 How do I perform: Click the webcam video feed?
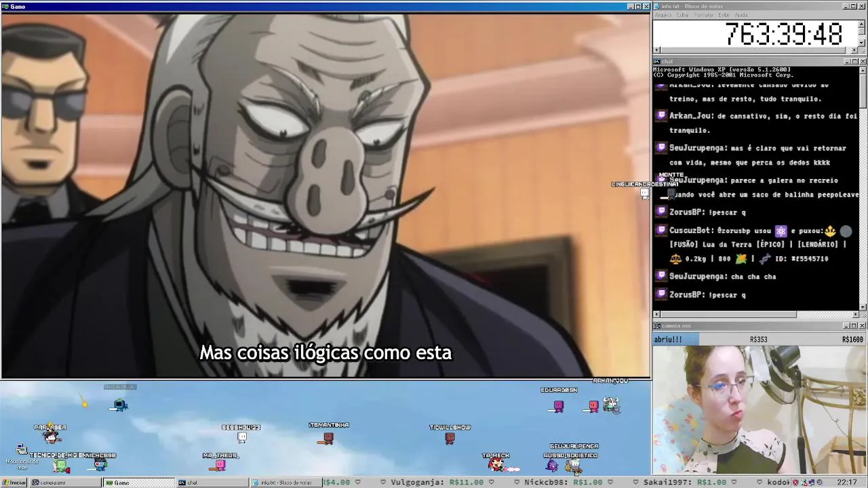759,410
